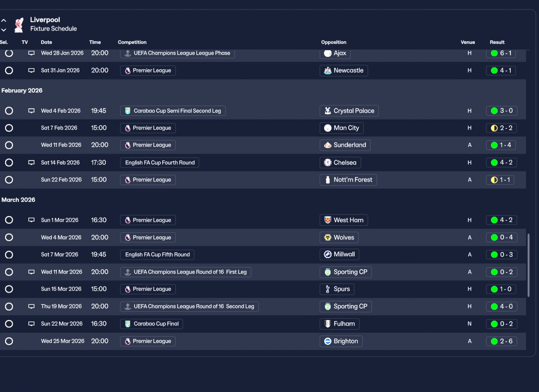Mark the Wolves fixture selection circle
This screenshot has height=392, width=539.
click(9, 237)
